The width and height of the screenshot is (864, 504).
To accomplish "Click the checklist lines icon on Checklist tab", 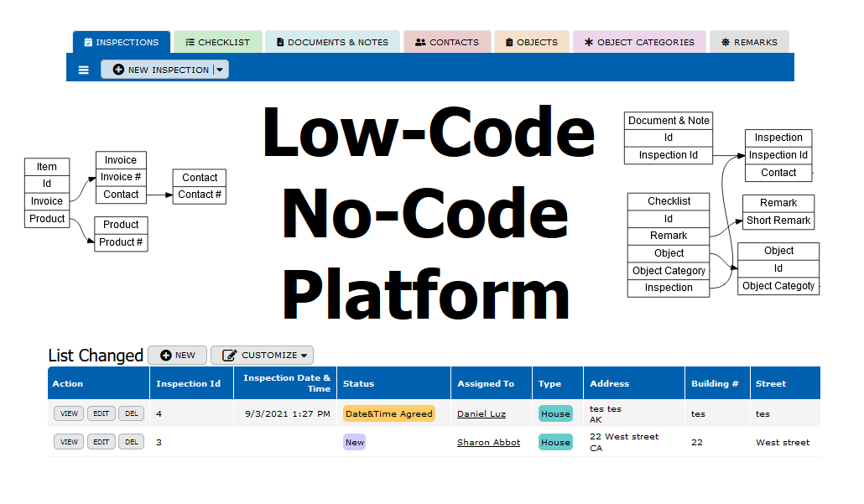I will [x=188, y=41].
